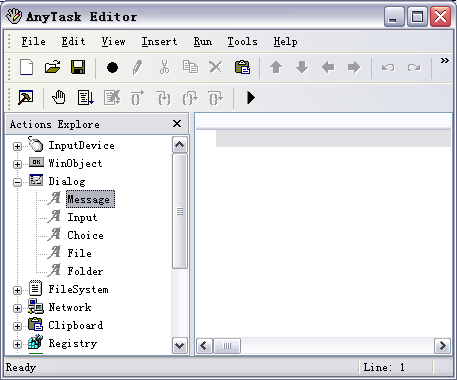
Task: Click the New file toolbar icon
Action: [x=27, y=68]
